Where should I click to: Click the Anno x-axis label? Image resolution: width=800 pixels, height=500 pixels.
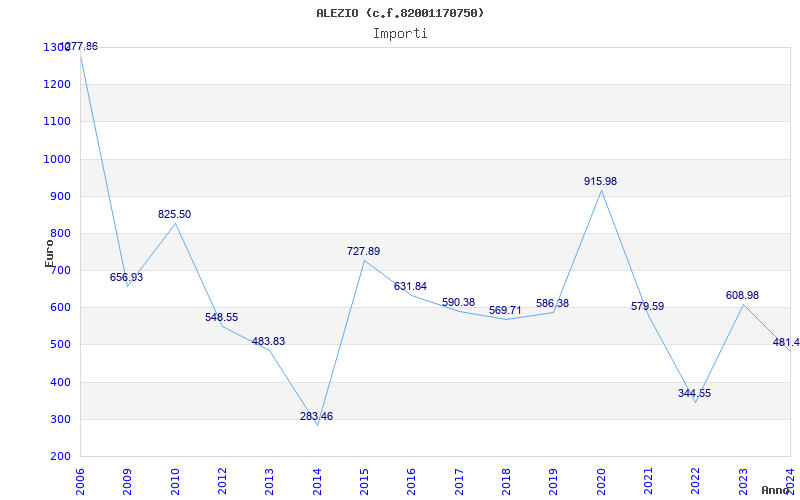point(777,490)
